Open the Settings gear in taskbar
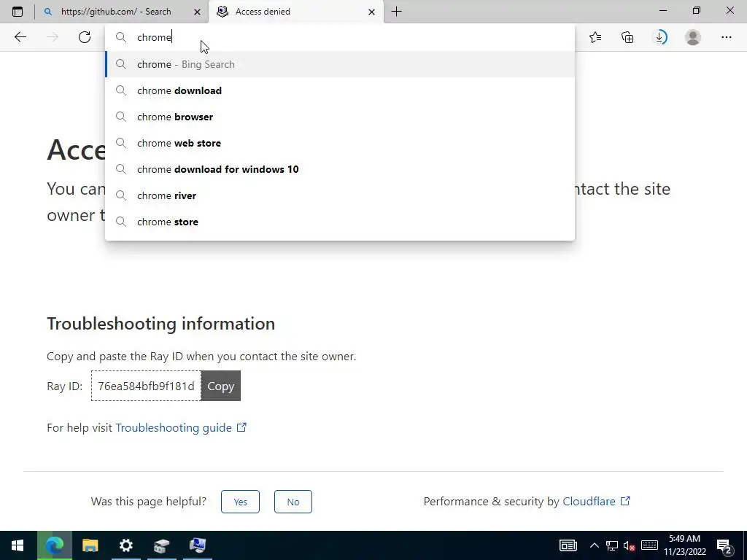 pos(125,545)
